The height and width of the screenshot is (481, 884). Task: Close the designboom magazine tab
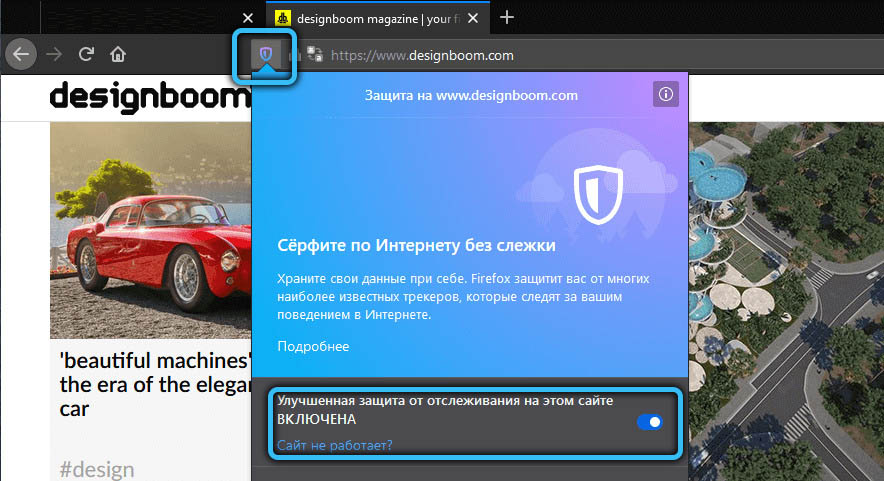[473, 17]
